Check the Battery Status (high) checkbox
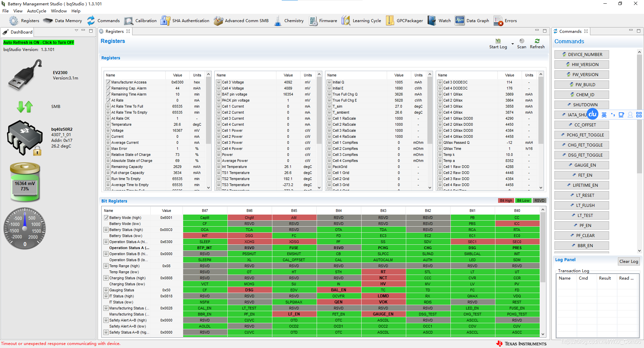644x348 pixels. (106, 230)
